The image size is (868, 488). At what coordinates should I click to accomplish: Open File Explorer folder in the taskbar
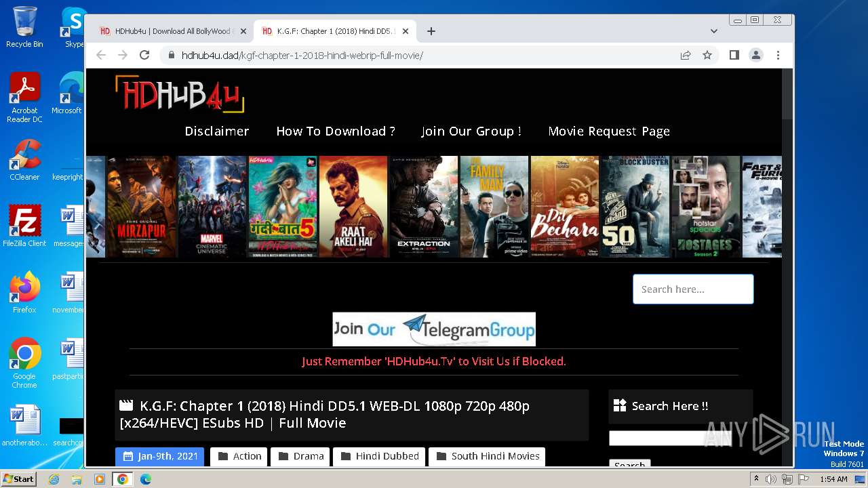coord(77,479)
